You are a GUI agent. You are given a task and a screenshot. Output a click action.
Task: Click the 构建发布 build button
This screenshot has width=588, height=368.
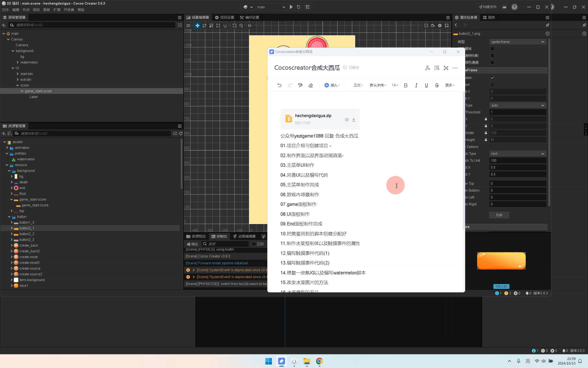(x=487, y=7)
